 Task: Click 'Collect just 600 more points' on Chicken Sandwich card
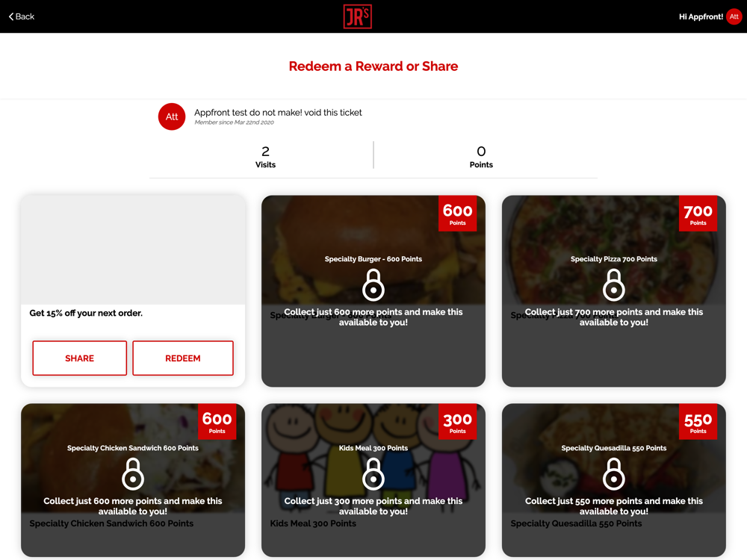[x=133, y=506]
